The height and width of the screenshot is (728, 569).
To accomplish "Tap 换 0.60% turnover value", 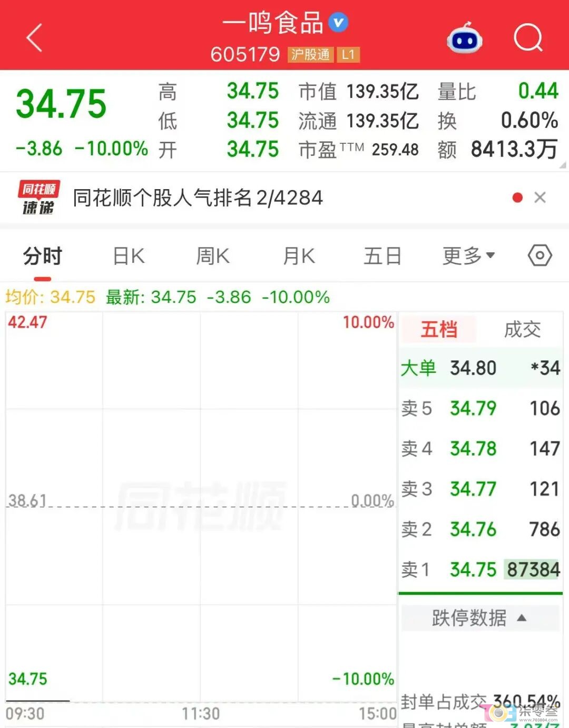I will pos(529,121).
